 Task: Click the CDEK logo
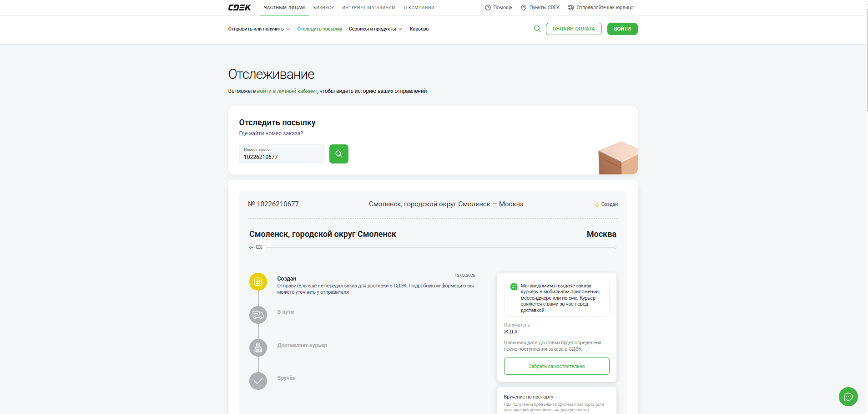click(x=239, y=8)
